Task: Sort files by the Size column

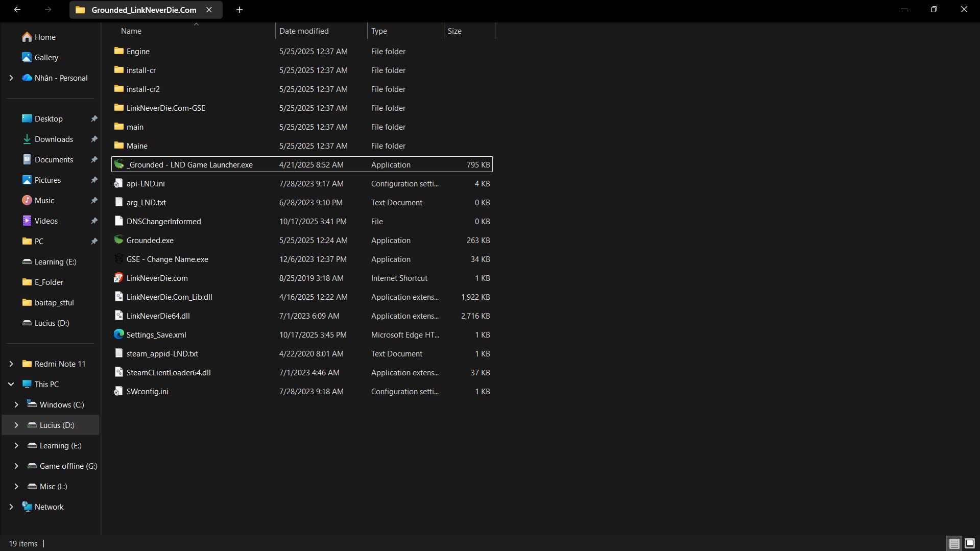Action: click(x=455, y=31)
